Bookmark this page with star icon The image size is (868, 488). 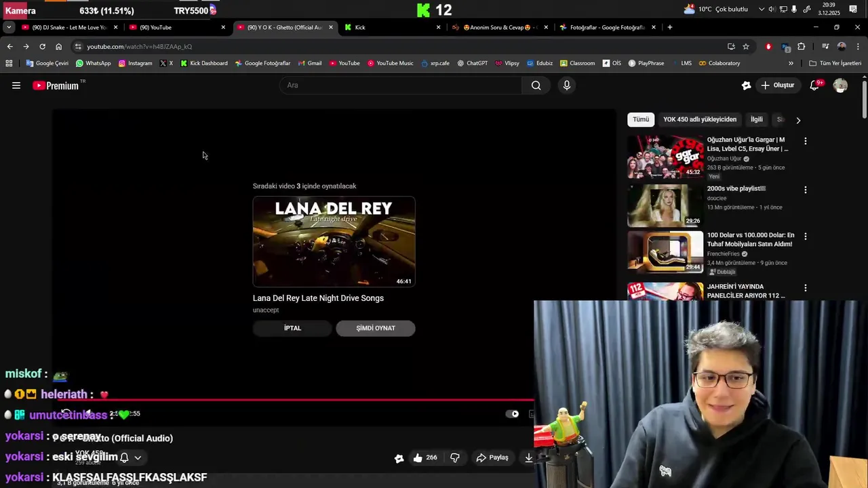pyautogui.click(x=746, y=46)
